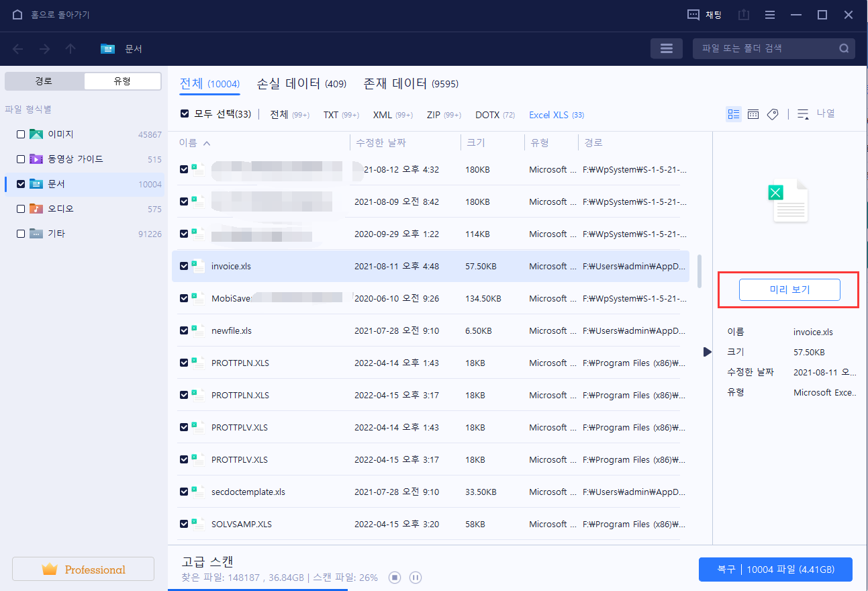
Task: Uncheck the invoice.xls file
Action: (x=183, y=265)
